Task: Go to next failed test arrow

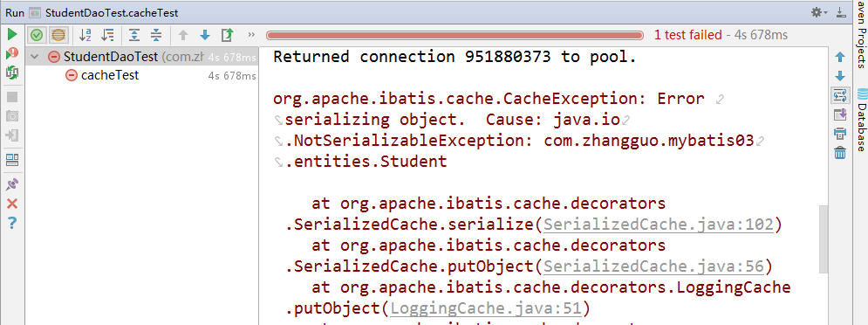Action: [x=205, y=36]
